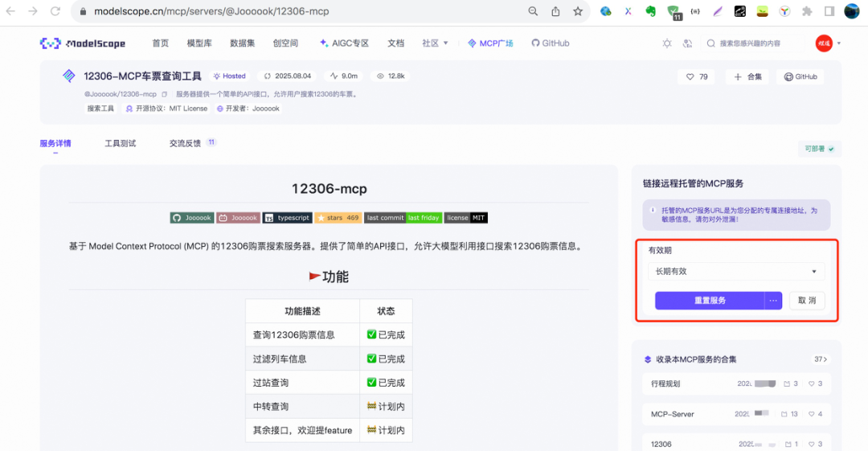Open the ModelScope logo homepage

pos(83,43)
